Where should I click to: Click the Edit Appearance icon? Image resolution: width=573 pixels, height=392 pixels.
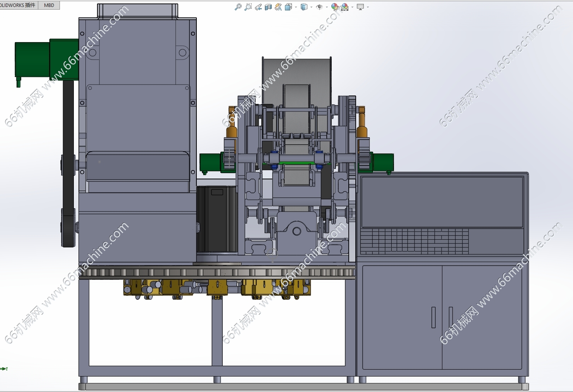(335, 7)
